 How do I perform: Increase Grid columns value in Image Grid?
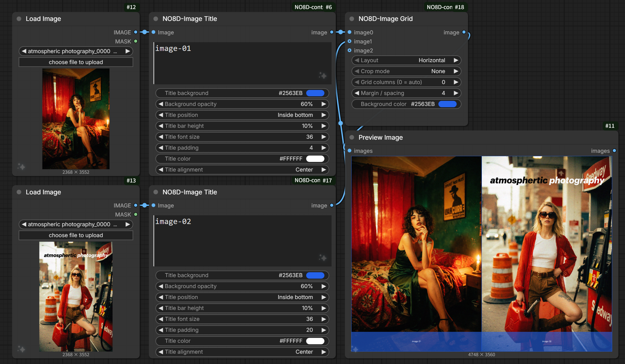456,82
